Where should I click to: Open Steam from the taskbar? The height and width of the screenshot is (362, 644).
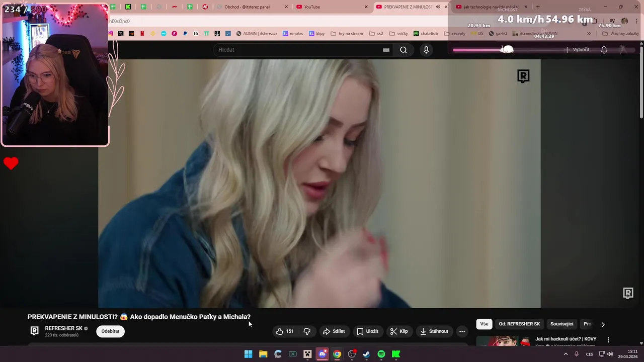coord(366,354)
